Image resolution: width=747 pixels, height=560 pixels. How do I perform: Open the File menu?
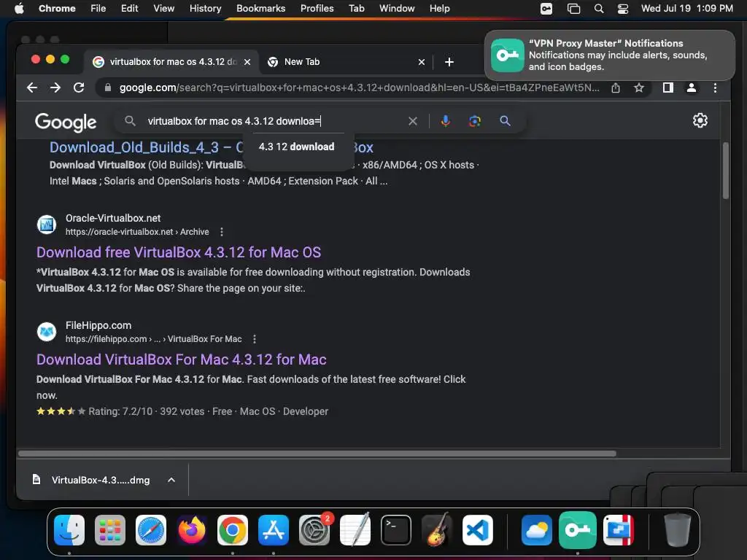point(98,9)
